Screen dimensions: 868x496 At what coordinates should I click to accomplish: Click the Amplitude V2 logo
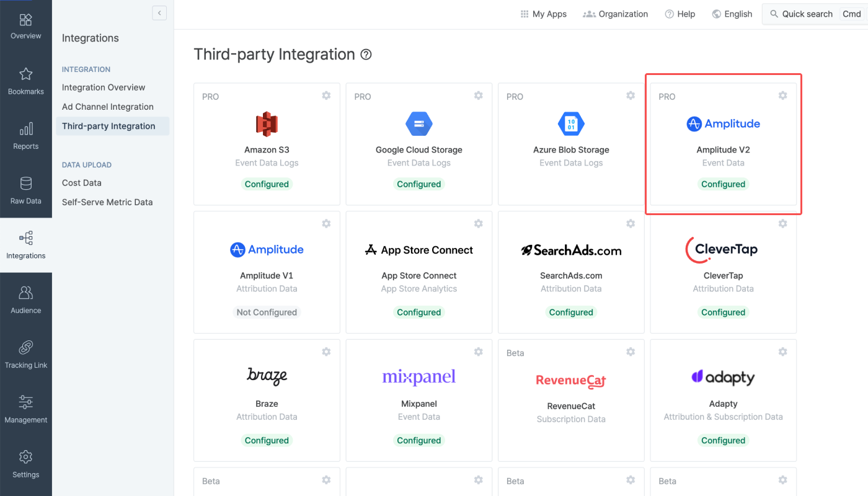(724, 124)
